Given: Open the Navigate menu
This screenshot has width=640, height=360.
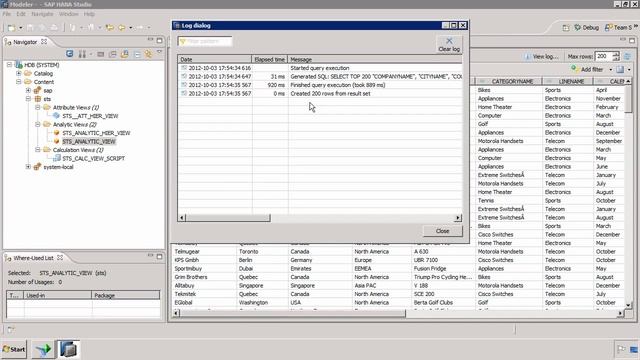Looking at the screenshot, I should pyautogui.click(x=42, y=14).
